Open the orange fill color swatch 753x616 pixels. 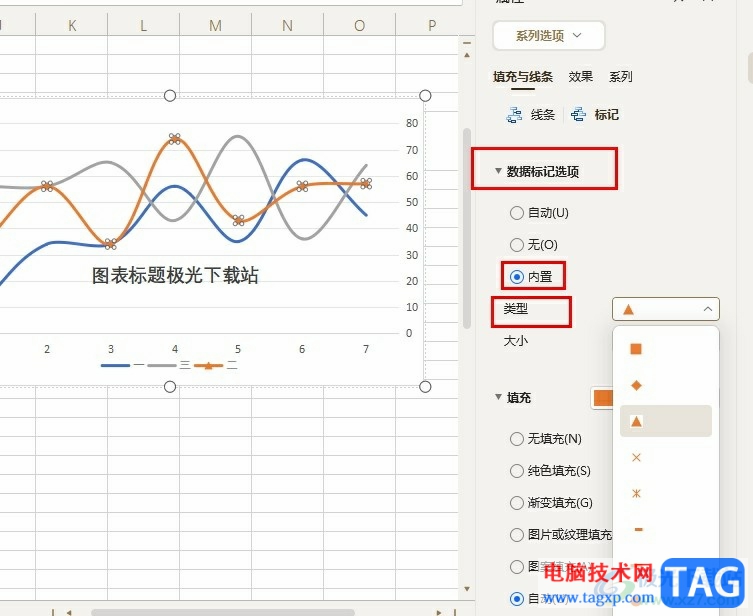(x=602, y=398)
